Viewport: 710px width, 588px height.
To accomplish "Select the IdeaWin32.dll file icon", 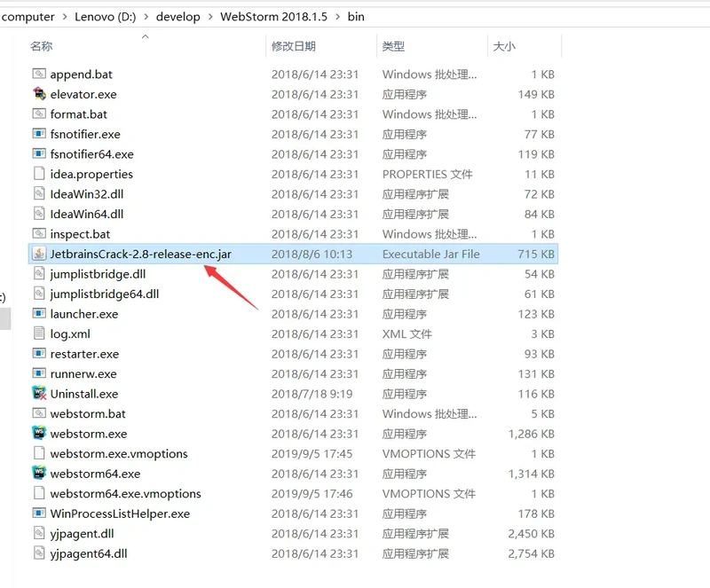I will (39, 194).
